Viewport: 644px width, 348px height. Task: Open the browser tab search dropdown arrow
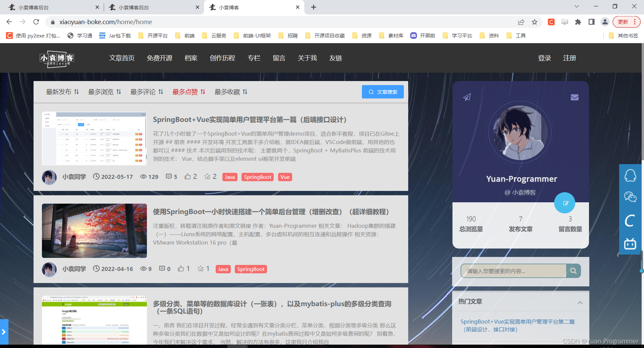click(577, 6)
